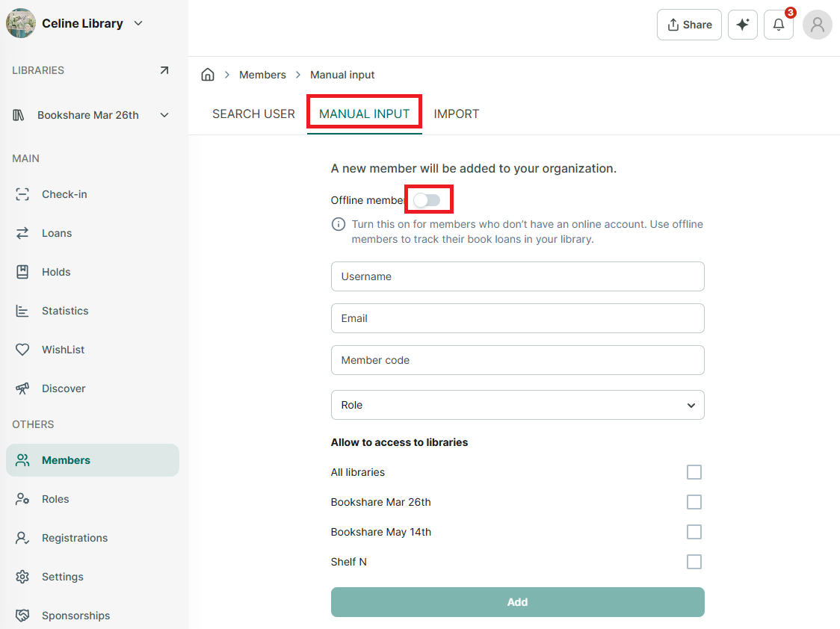This screenshot has height=629, width=840.
Task: Select the MANUAL INPUT tab
Action: point(364,114)
